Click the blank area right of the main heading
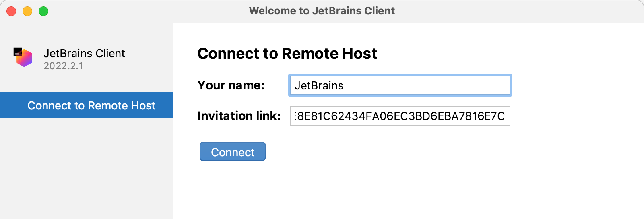This screenshot has height=219, width=644. pos(503,54)
